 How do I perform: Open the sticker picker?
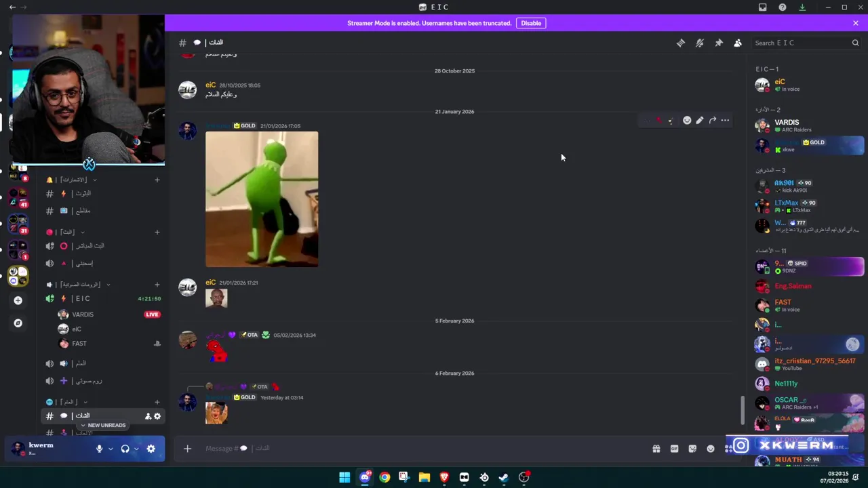coord(692,449)
